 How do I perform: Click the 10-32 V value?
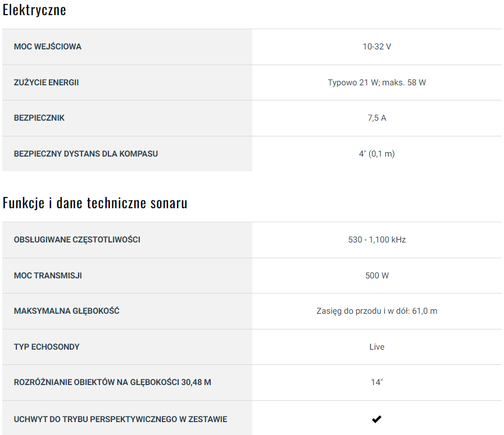pyautogui.click(x=376, y=47)
